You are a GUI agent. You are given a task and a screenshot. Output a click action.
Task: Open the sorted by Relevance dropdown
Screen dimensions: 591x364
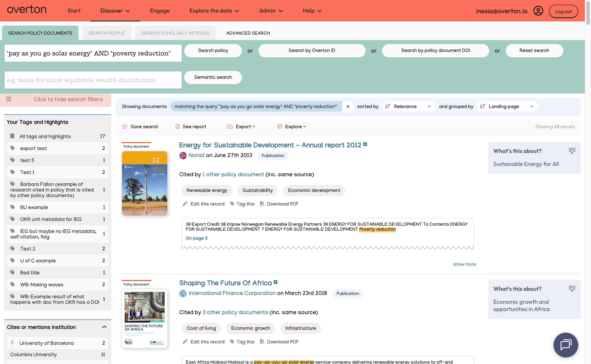coord(408,106)
